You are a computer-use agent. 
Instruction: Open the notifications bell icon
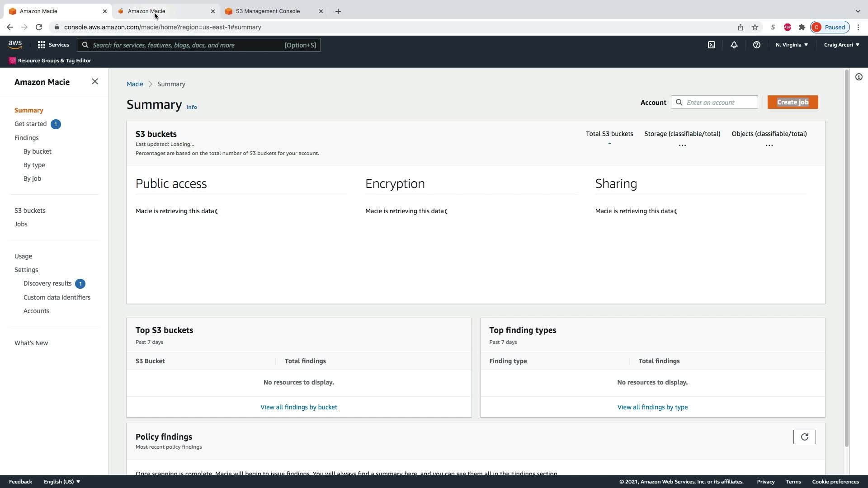click(734, 45)
